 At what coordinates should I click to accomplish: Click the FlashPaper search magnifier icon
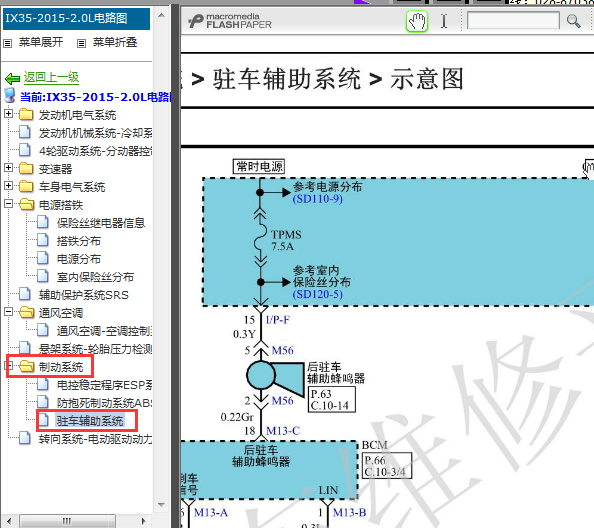[x=574, y=21]
